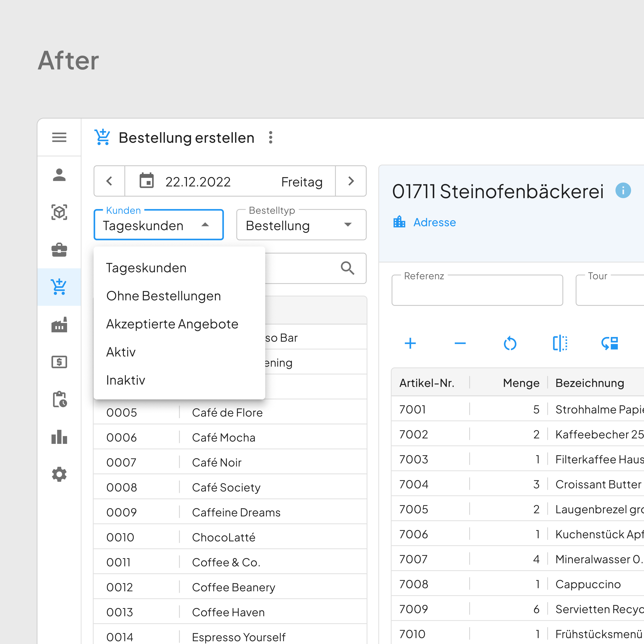Open the invoices dollar sidebar icon
The width and height of the screenshot is (644, 644).
tap(59, 362)
